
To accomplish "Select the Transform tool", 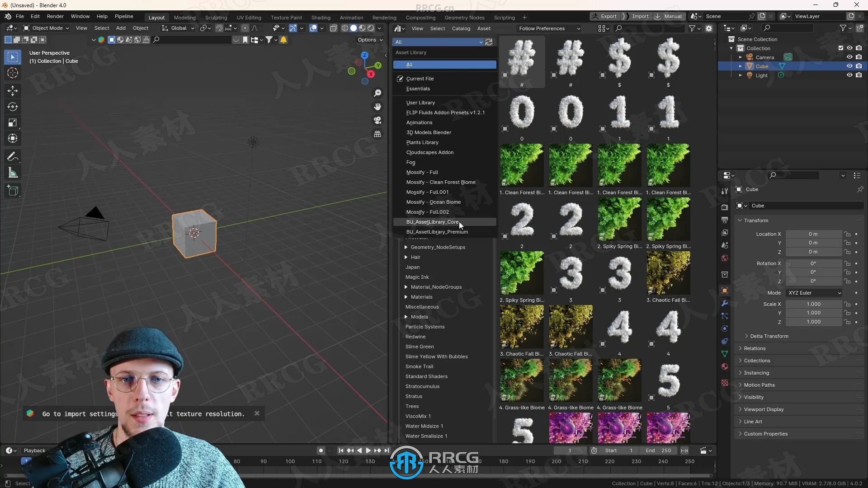I will point(13,139).
